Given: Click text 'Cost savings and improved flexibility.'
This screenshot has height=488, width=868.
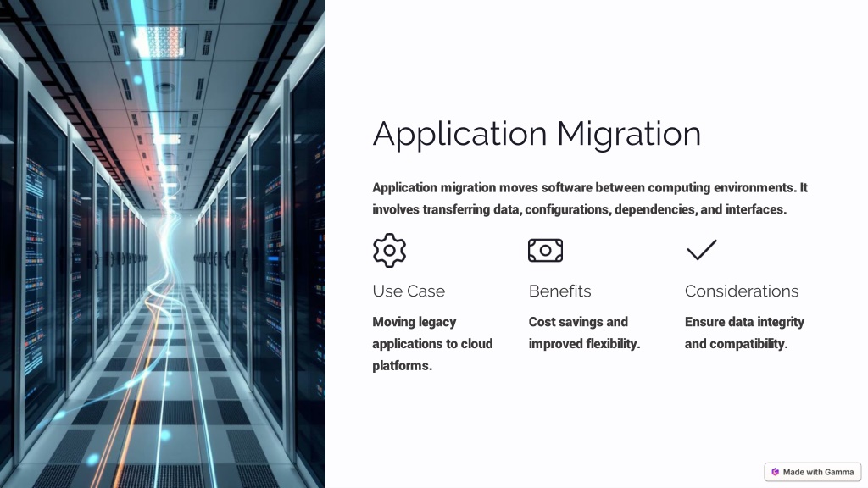Looking at the screenshot, I should pyautogui.click(x=584, y=332).
